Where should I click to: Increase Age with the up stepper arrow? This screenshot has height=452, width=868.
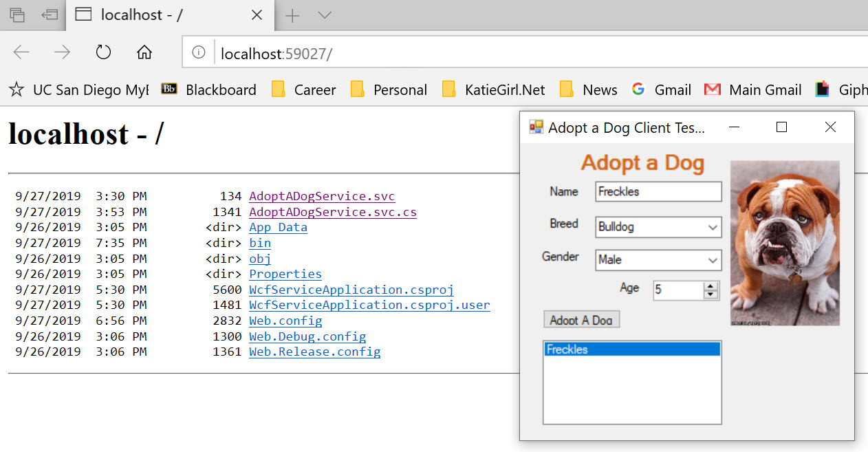pyautogui.click(x=710, y=286)
